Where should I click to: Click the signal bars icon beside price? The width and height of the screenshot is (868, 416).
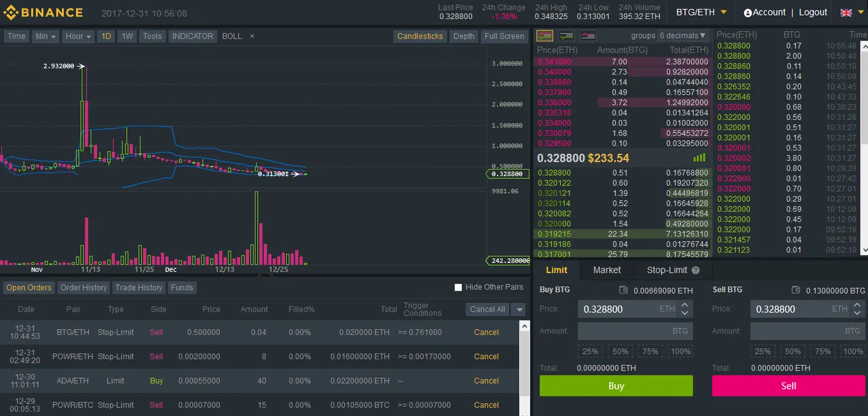(698, 157)
